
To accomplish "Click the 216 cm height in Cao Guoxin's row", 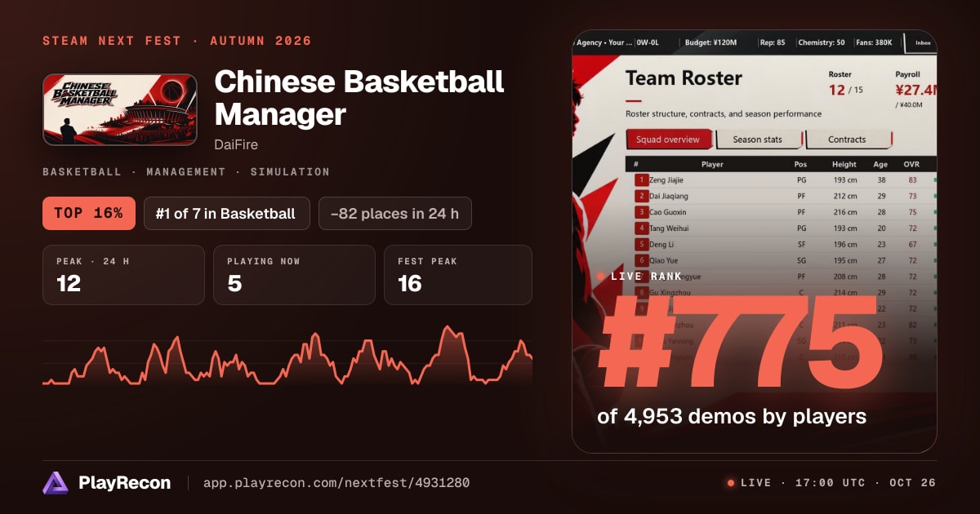I will point(845,212).
